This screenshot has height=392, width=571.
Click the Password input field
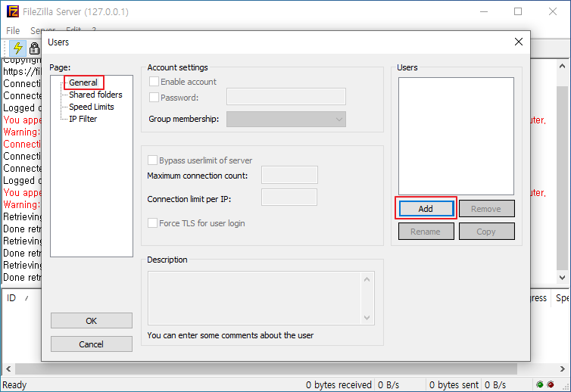click(x=286, y=97)
